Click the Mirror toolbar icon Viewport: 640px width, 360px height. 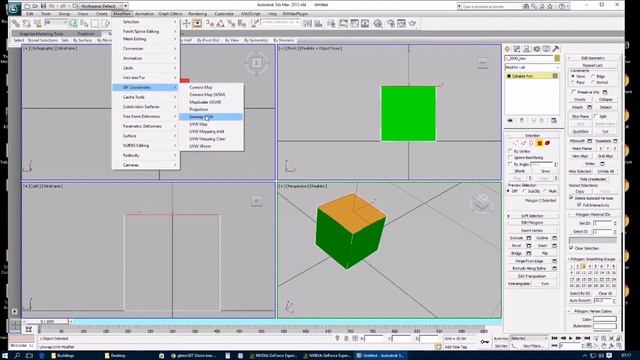coord(307,24)
